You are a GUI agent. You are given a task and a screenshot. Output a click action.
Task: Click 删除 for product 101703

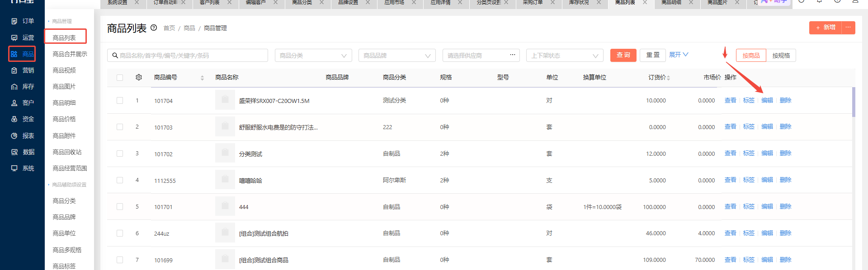[786, 127]
